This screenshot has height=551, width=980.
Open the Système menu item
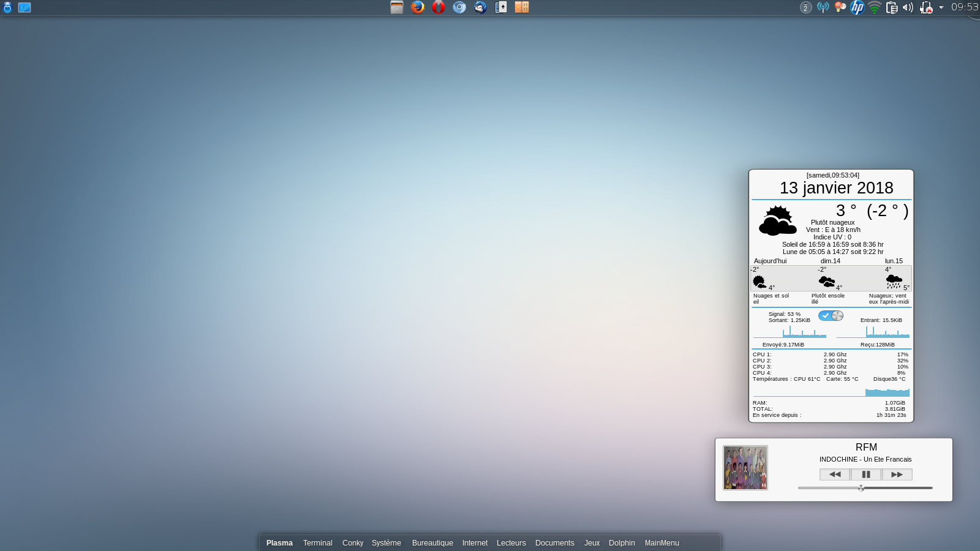point(386,543)
